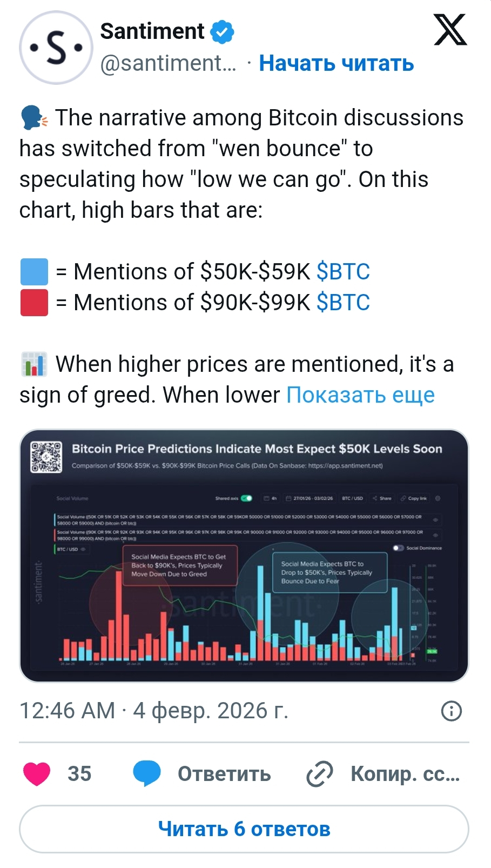The image size is (491, 868).
Task: Click the Начать читать follow link
Action: pos(336,63)
